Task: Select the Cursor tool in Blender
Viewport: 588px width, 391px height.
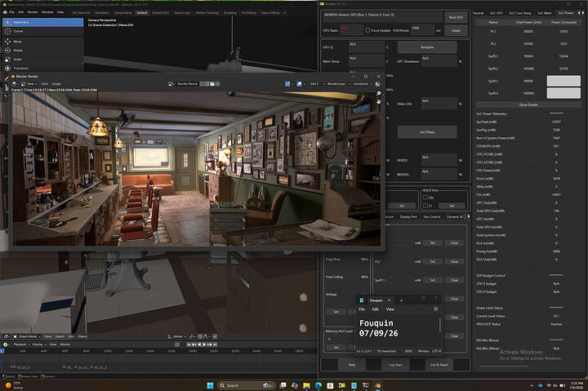Action: pyautogui.click(x=42, y=32)
